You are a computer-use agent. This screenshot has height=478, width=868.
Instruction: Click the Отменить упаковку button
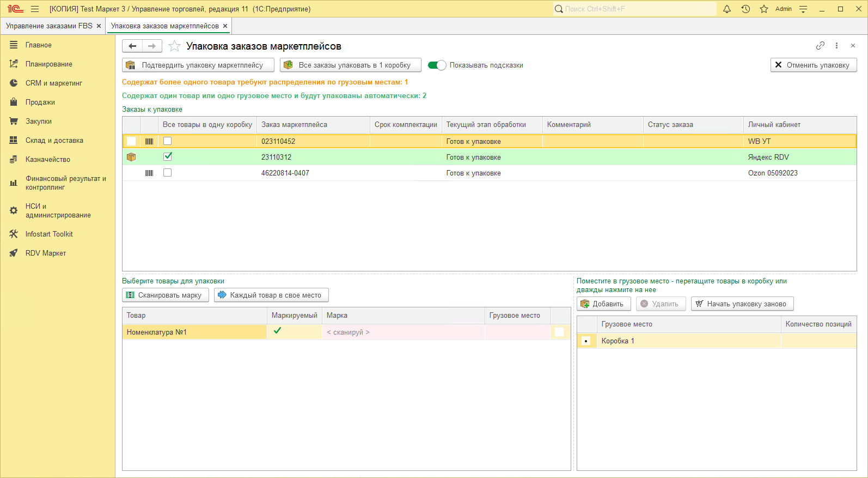[814, 65]
